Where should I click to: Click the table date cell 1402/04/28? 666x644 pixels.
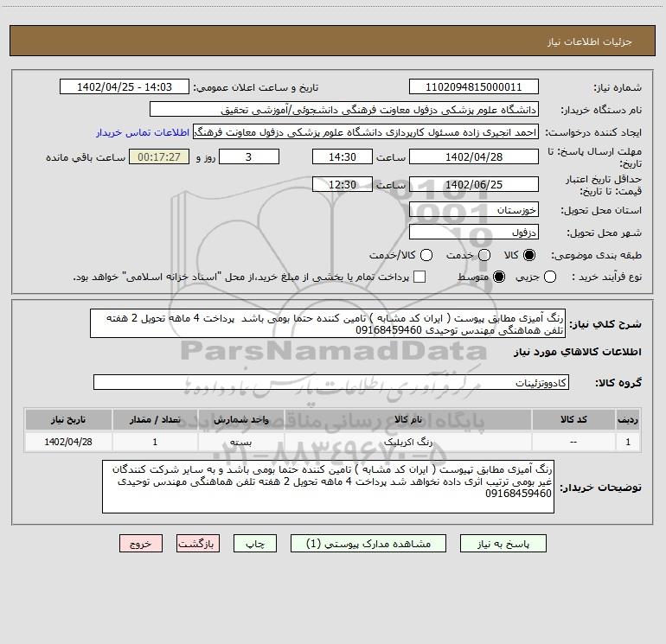point(68,442)
